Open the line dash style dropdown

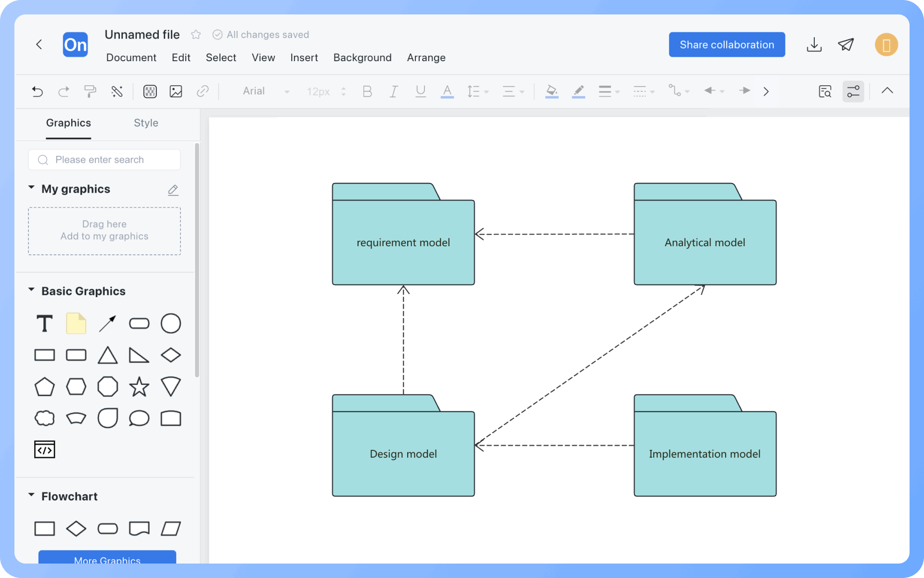pos(644,91)
